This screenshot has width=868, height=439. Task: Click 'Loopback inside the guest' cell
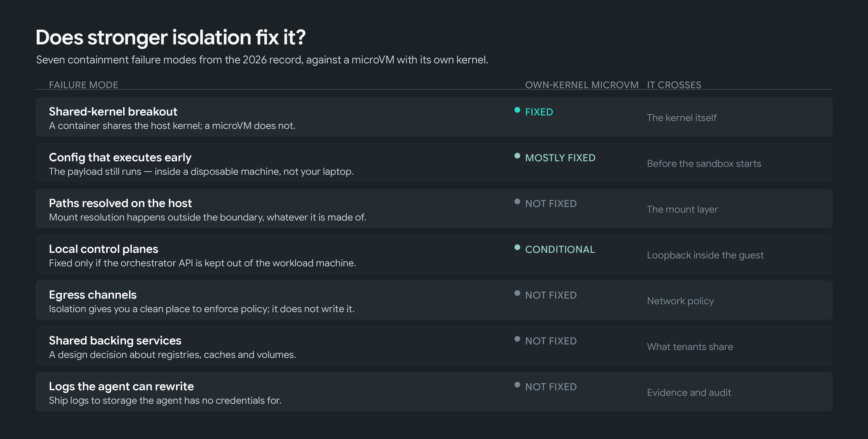(705, 255)
